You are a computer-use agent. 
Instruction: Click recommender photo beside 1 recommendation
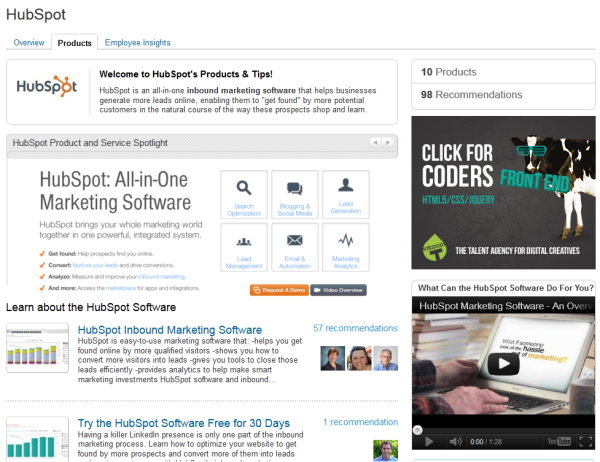385,451
